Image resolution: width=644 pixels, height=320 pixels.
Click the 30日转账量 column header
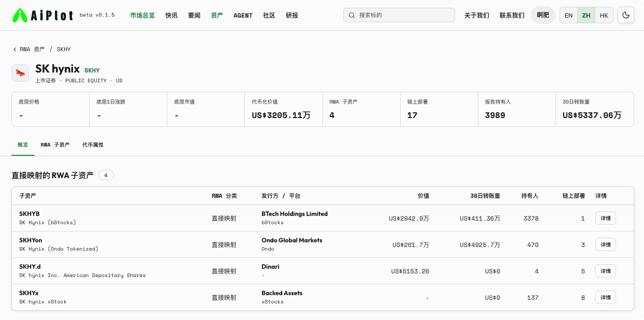click(x=485, y=196)
